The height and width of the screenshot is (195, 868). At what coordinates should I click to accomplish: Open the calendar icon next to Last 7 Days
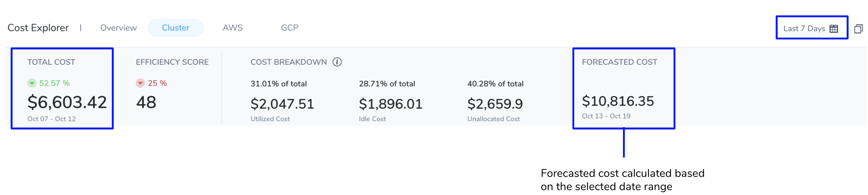[x=833, y=29]
